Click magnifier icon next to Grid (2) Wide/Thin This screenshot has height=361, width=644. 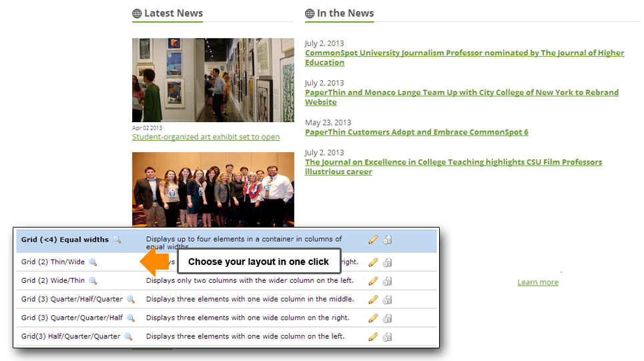click(x=93, y=280)
